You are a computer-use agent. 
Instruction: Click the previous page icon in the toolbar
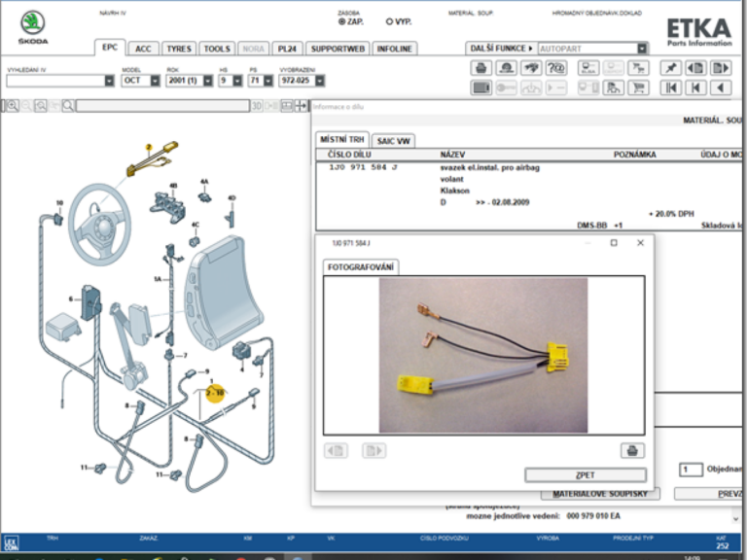coord(695,68)
